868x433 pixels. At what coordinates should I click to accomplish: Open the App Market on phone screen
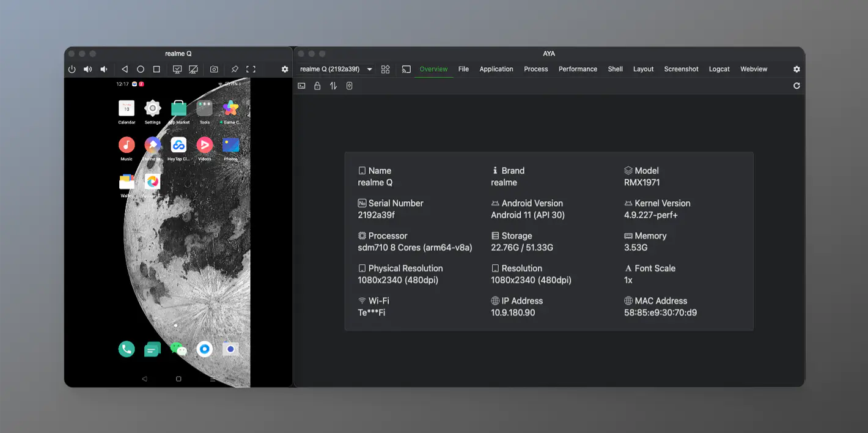178,111
